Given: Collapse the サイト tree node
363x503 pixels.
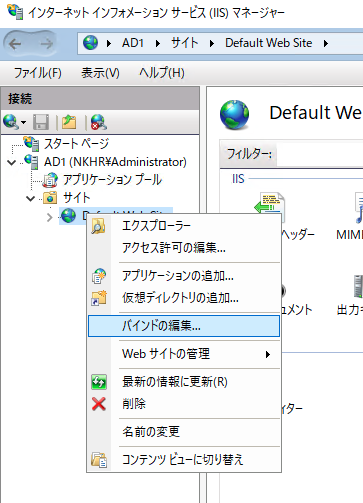Looking at the screenshot, I should click(30, 199).
